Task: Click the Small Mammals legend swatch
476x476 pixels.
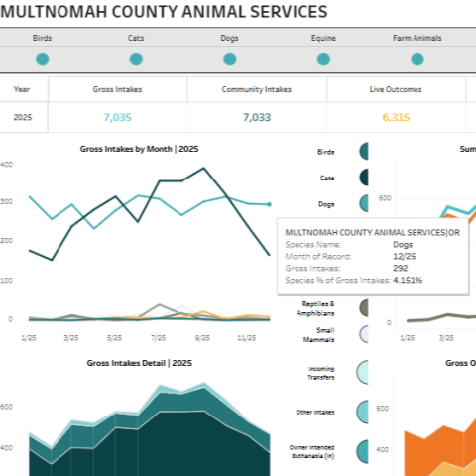Action: pyautogui.click(x=364, y=334)
